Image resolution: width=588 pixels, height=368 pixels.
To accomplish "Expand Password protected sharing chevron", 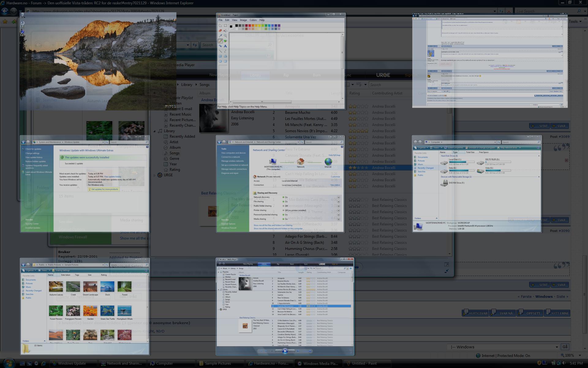I will [x=338, y=215].
